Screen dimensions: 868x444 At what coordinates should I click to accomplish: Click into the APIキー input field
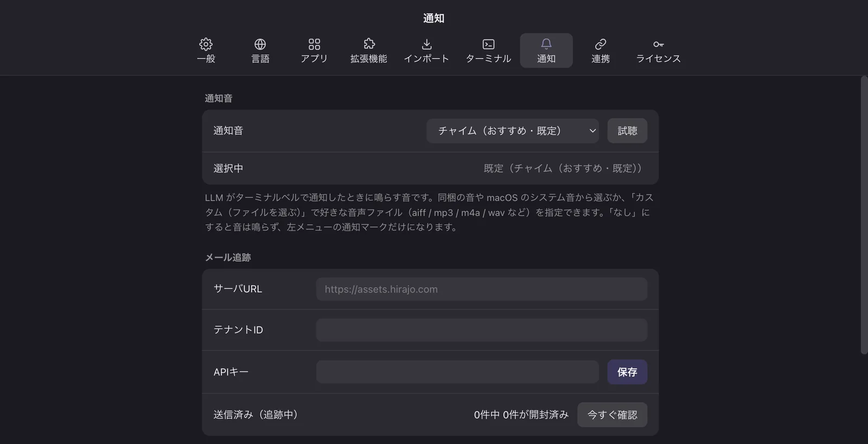[457, 372]
